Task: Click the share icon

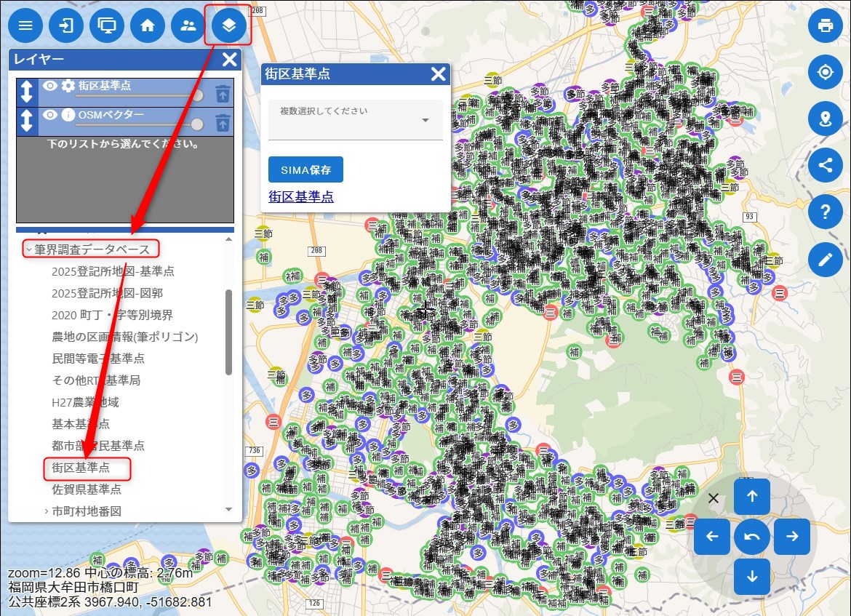Action: (825, 164)
